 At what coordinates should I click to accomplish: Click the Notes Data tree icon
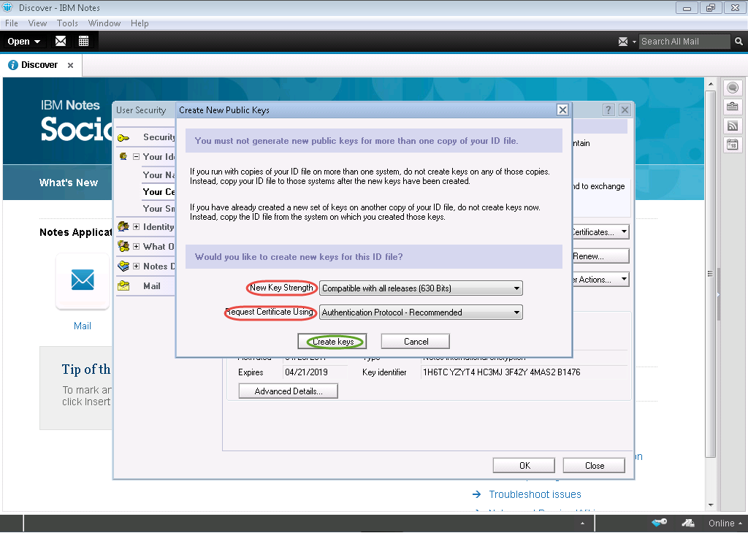123,266
